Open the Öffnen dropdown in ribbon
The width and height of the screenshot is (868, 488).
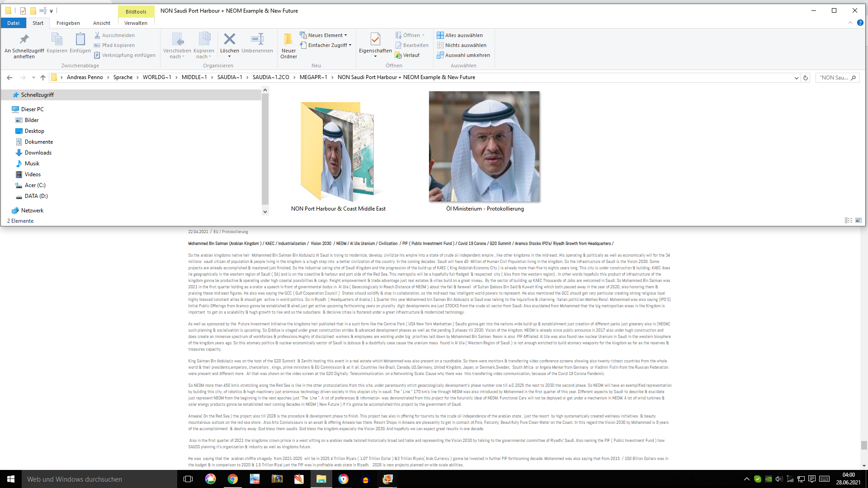pyautogui.click(x=410, y=35)
